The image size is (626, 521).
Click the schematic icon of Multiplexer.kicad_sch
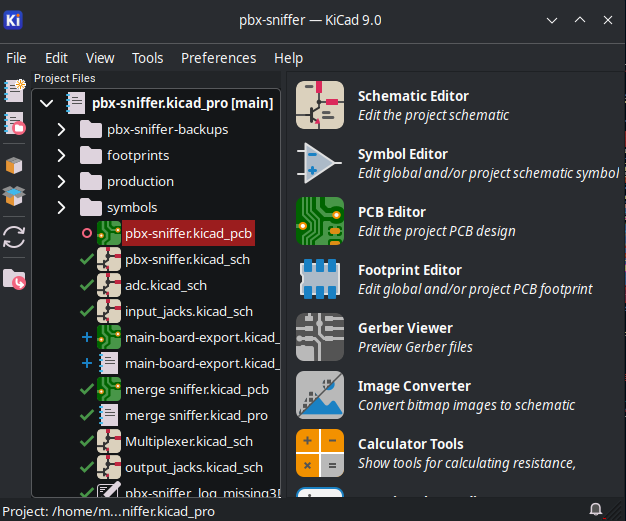pos(109,441)
